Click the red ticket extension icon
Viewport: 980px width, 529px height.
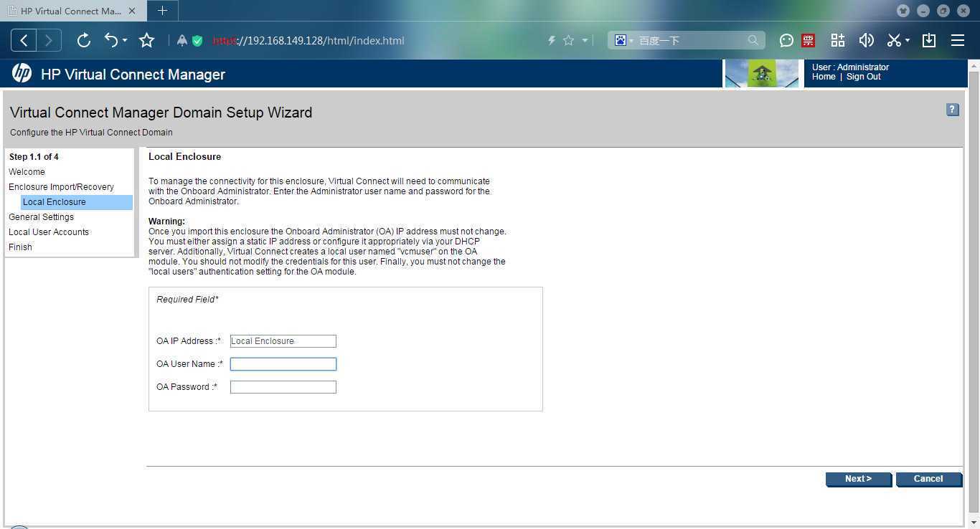pyautogui.click(x=809, y=40)
